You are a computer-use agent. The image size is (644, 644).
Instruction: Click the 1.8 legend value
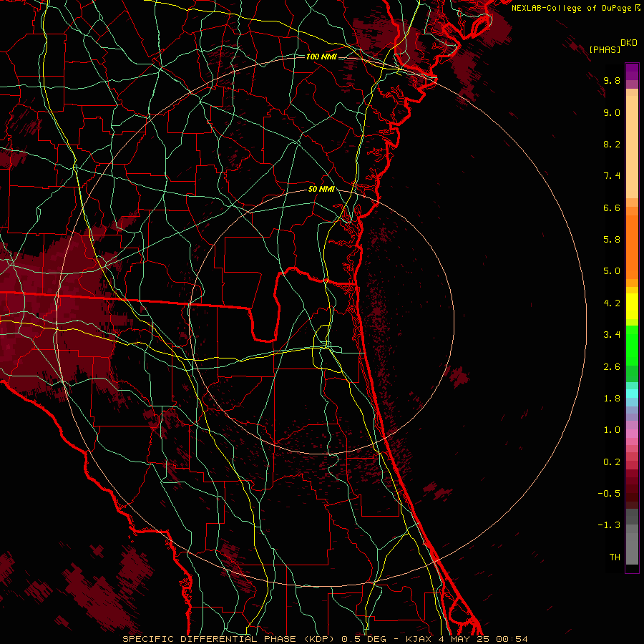pyautogui.click(x=612, y=399)
